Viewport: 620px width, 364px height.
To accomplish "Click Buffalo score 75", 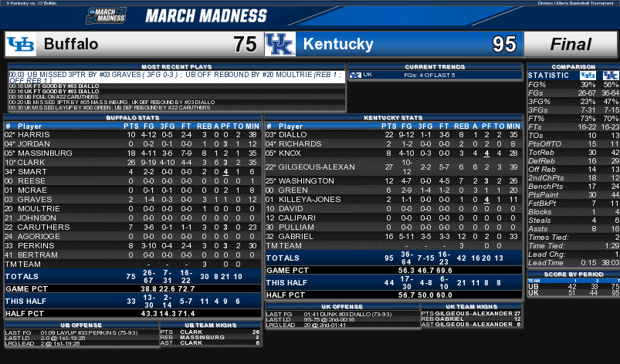I will click(x=246, y=44).
